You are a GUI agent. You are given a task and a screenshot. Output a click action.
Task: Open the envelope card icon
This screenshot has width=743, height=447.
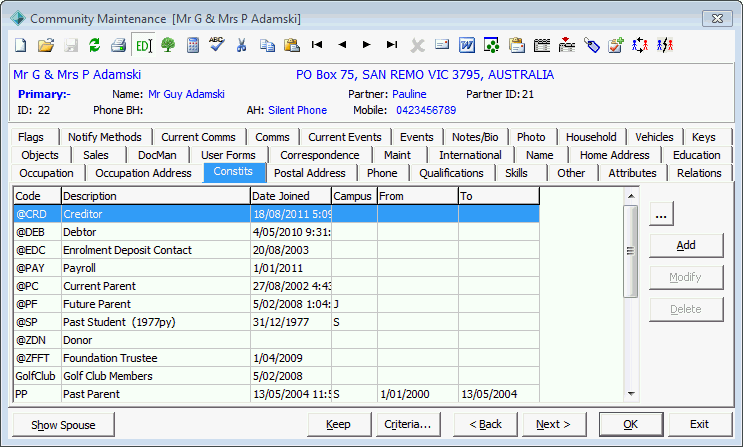442,45
